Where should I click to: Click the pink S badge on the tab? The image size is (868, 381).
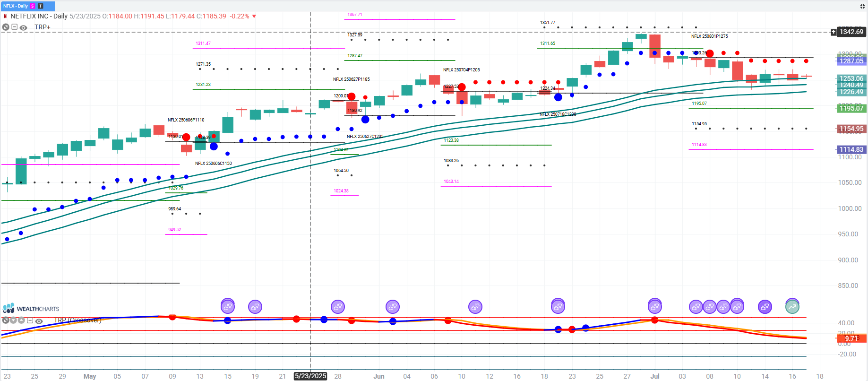33,6
